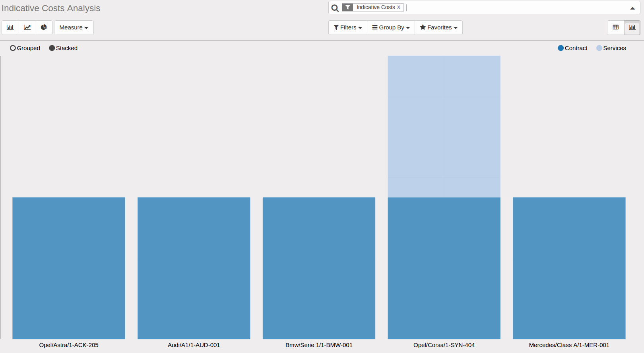Open the Favorites dropdown
This screenshot has width=644, height=353.
pos(438,27)
